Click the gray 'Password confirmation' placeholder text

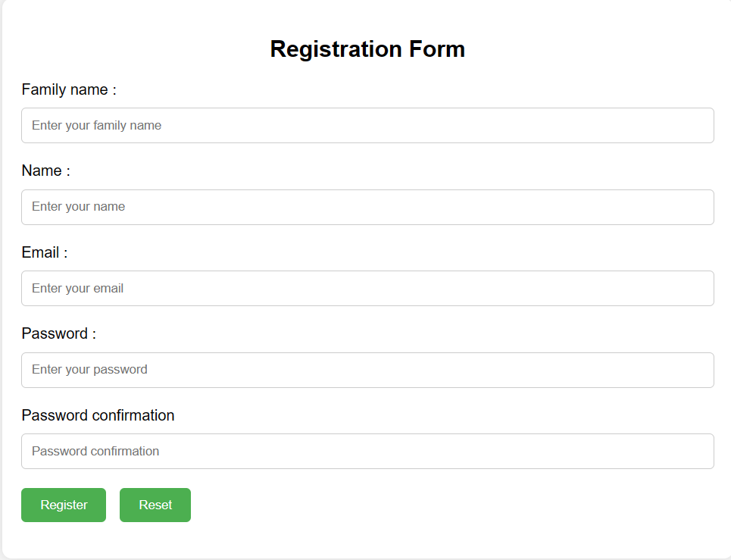tap(95, 452)
